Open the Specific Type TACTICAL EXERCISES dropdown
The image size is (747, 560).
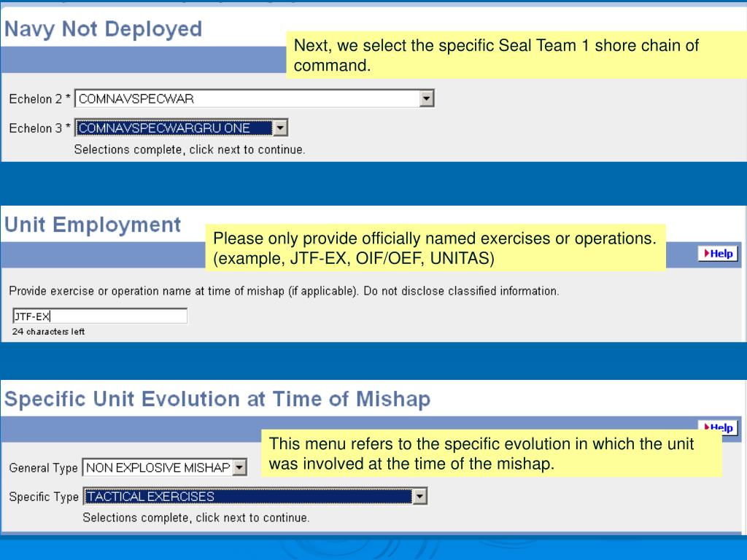click(255, 497)
